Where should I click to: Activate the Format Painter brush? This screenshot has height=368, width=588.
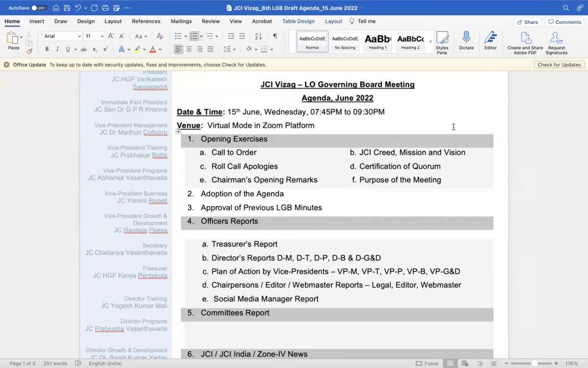point(29,51)
